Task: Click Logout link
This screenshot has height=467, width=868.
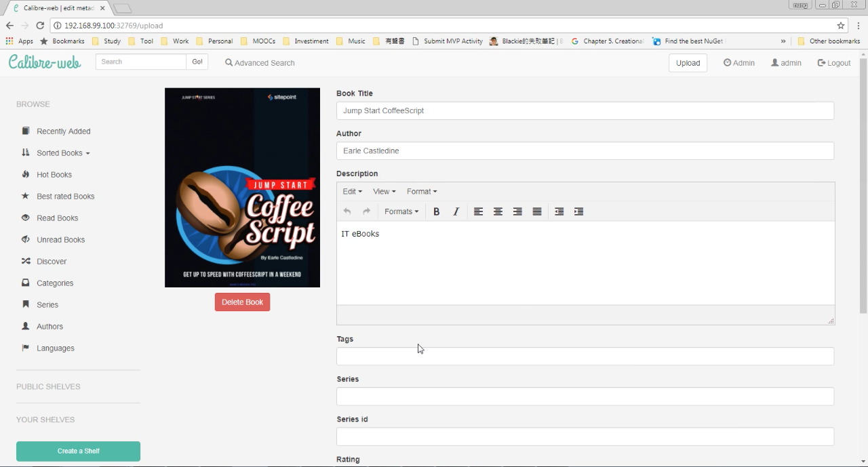Action: (834, 63)
